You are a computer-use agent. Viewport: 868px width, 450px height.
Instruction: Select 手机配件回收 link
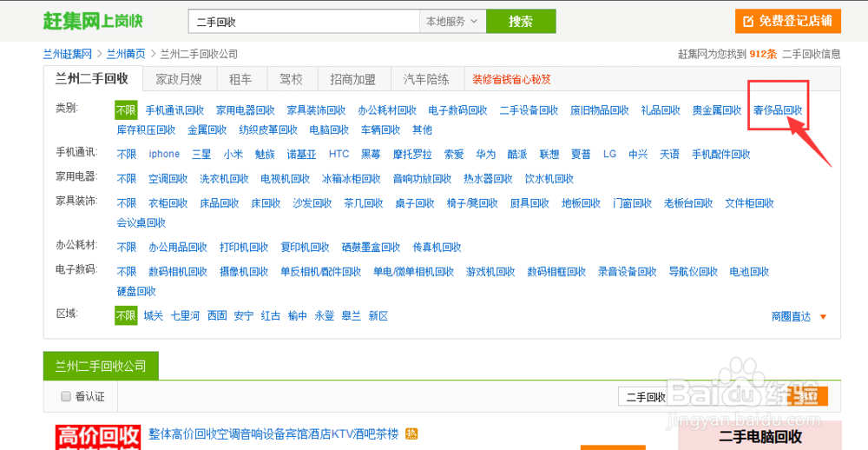721,154
